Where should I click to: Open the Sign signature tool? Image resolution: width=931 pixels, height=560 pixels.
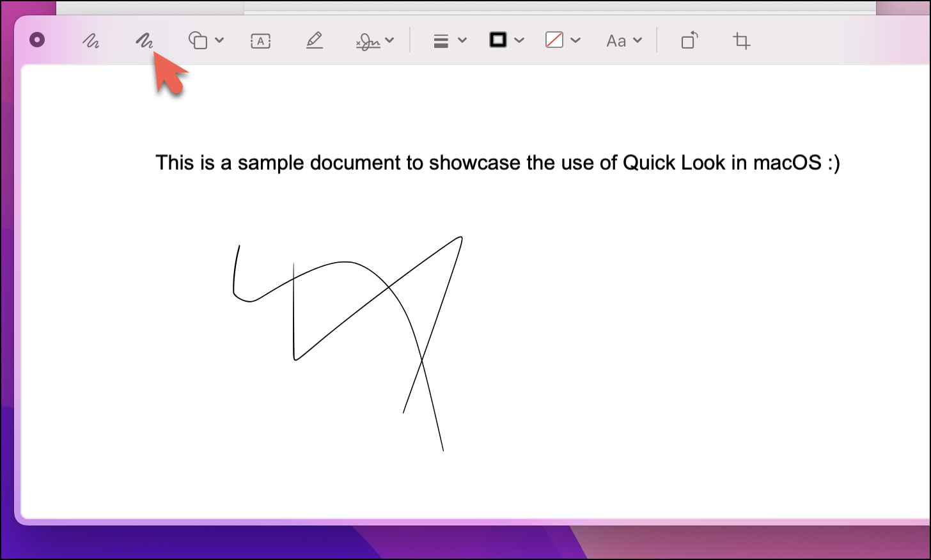368,42
